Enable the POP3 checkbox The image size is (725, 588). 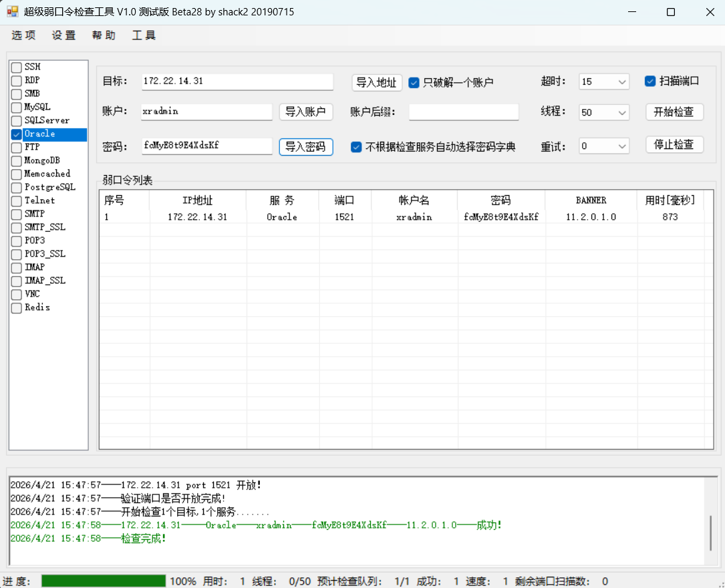tap(17, 241)
